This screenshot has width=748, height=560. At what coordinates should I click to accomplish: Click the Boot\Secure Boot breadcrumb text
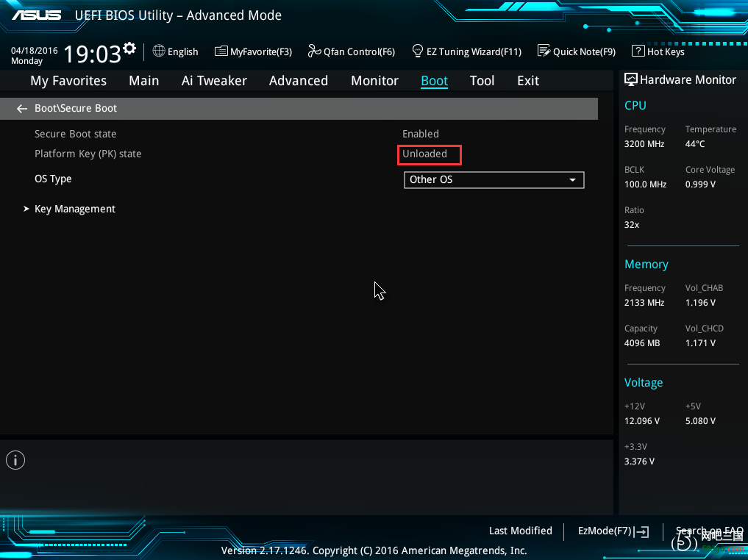tap(75, 108)
